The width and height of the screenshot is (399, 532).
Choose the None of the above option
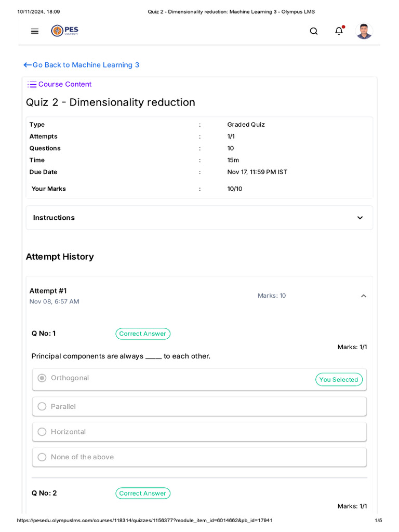pyautogui.click(x=42, y=457)
